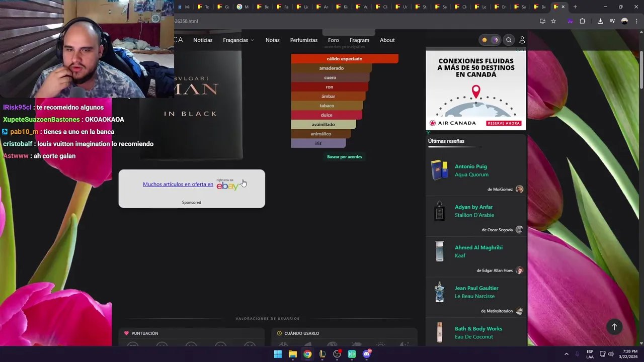This screenshot has height=362, width=644.
Task: Click the 'cálido especiado' accord bar
Action: pyautogui.click(x=345, y=59)
